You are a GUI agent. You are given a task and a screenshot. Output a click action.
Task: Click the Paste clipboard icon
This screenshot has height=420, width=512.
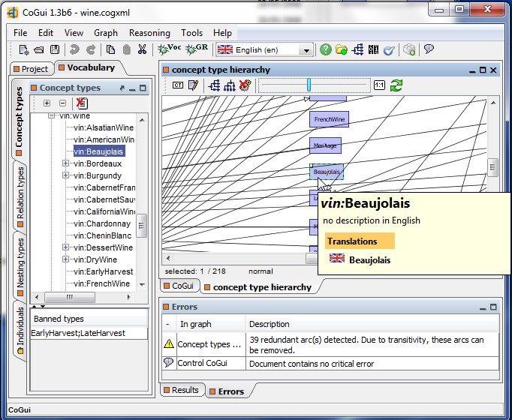[127, 49]
